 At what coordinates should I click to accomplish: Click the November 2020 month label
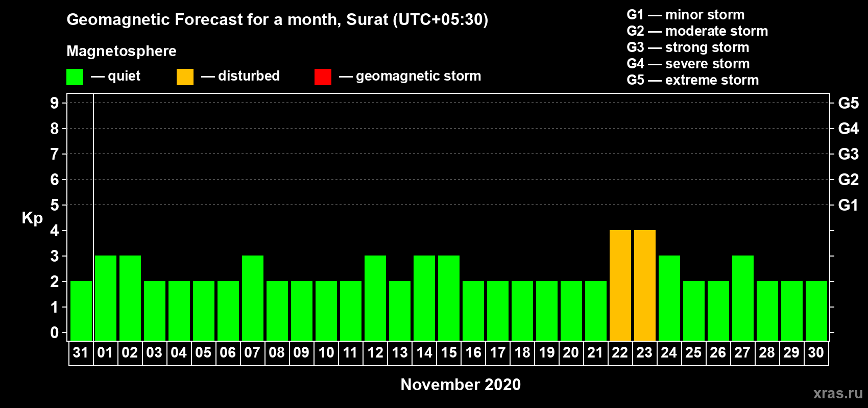click(x=461, y=385)
